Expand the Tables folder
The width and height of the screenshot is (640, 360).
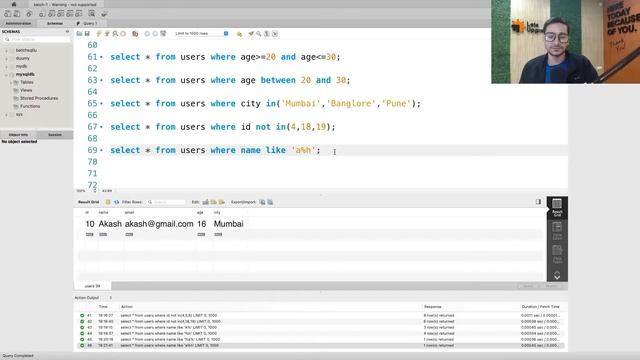point(11,82)
